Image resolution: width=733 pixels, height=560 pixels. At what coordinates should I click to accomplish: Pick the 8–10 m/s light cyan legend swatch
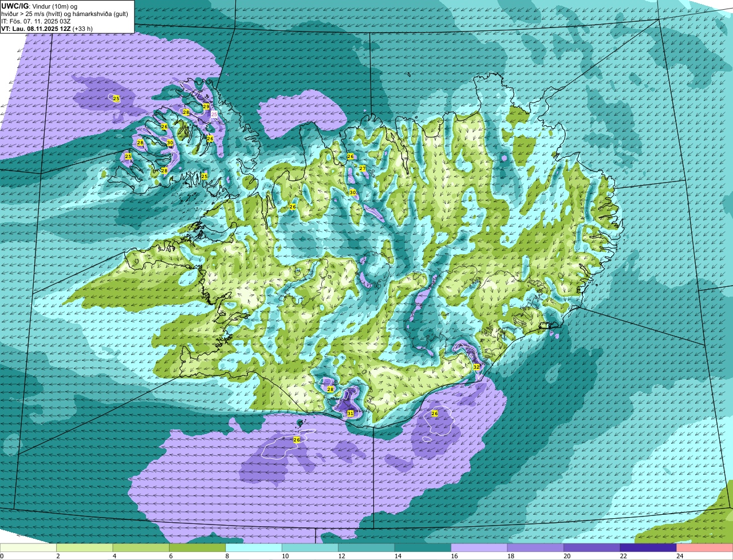click(x=254, y=547)
